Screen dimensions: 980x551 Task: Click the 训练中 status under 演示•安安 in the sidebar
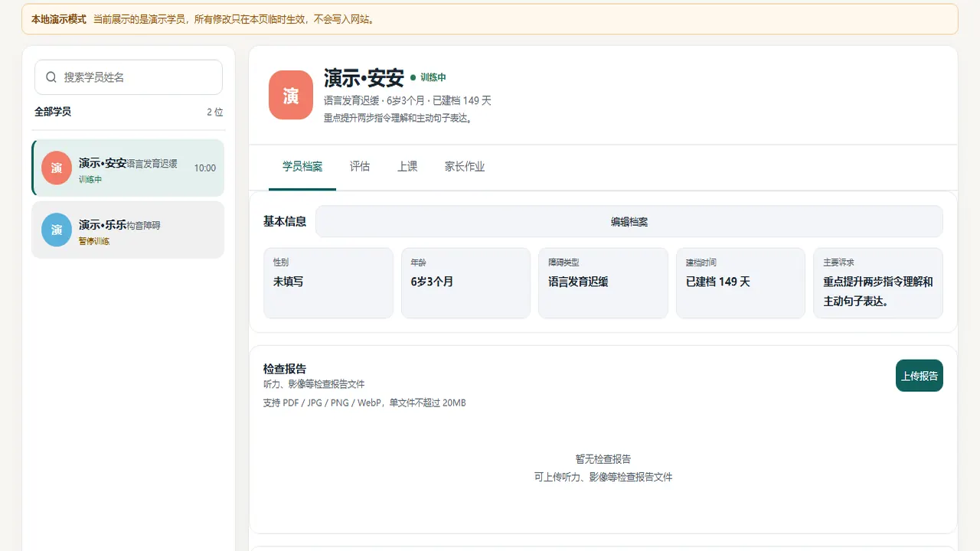pyautogui.click(x=90, y=179)
